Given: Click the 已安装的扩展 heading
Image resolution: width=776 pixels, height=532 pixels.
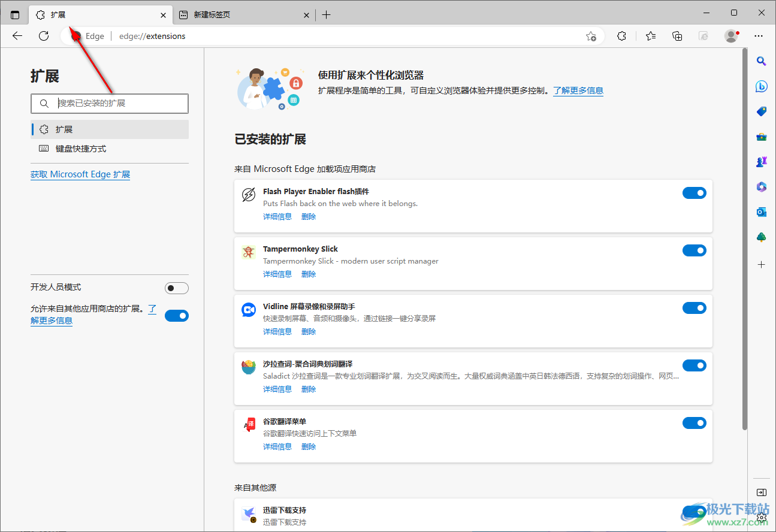Looking at the screenshot, I should pos(270,140).
